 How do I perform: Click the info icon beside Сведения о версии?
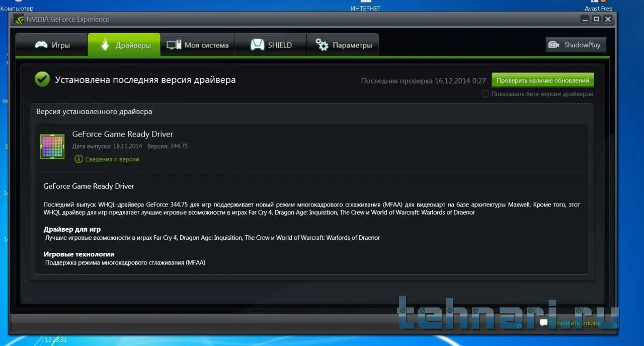click(x=78, y=159)
